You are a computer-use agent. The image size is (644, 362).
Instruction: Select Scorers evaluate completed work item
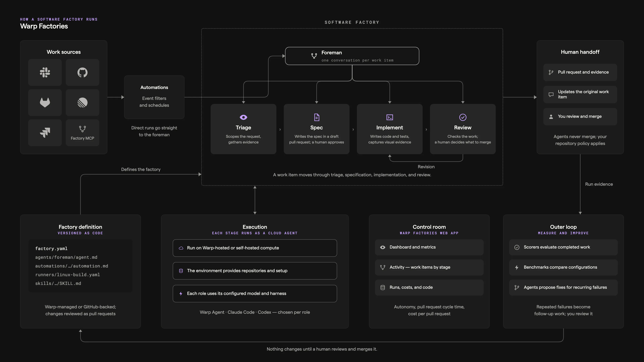pyautogui.click(x=563, y=247)
